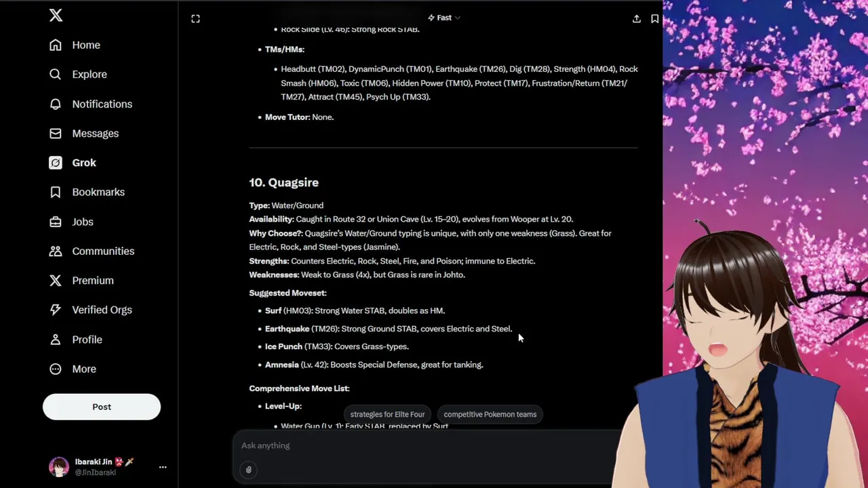The width and height of the screenshot is (868, 488).
Task: Open the Home icon in sidebar
Action: point(56,45)
